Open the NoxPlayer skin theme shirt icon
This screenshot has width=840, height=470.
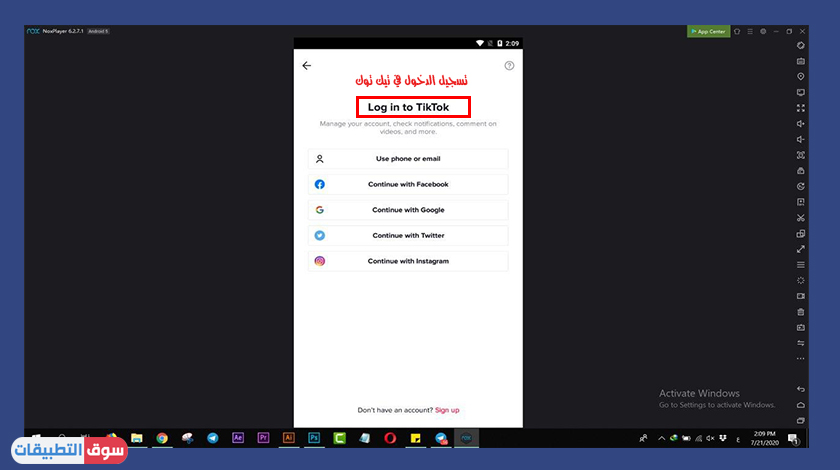pyautogui.click(x=737, y=32)
